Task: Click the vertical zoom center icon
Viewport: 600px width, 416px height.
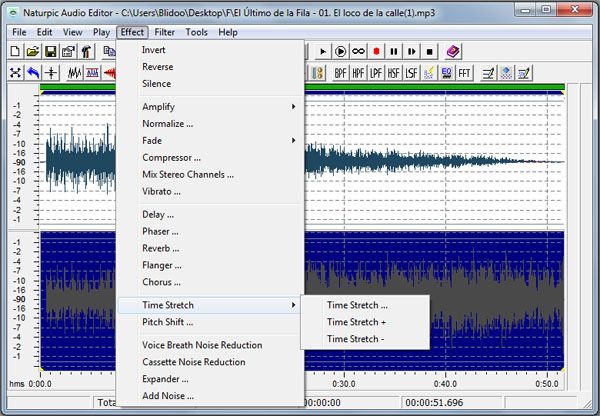Action: (51, 73)
